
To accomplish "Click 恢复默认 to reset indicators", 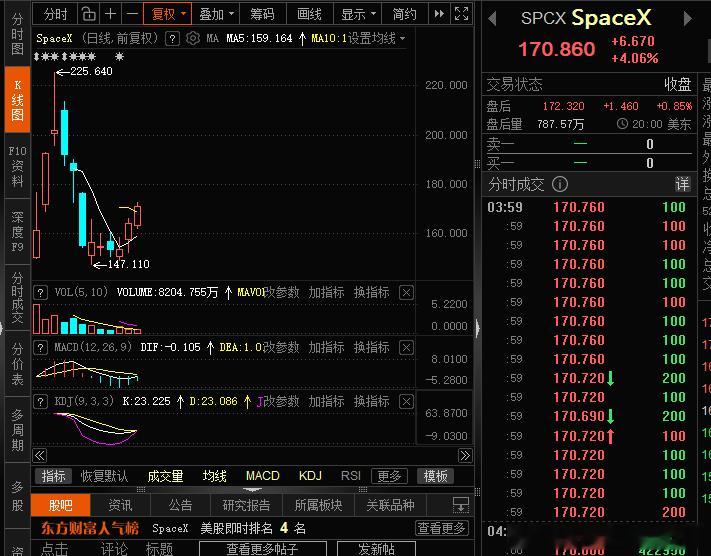I will tap(104, 476).
